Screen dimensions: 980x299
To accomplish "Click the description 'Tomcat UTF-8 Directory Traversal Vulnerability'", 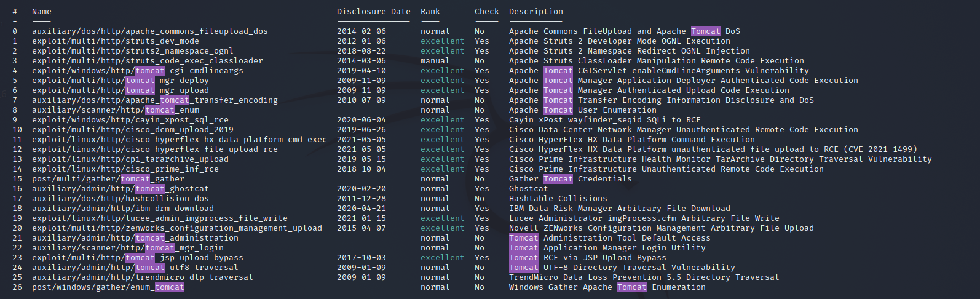I will tap(622, 268).
